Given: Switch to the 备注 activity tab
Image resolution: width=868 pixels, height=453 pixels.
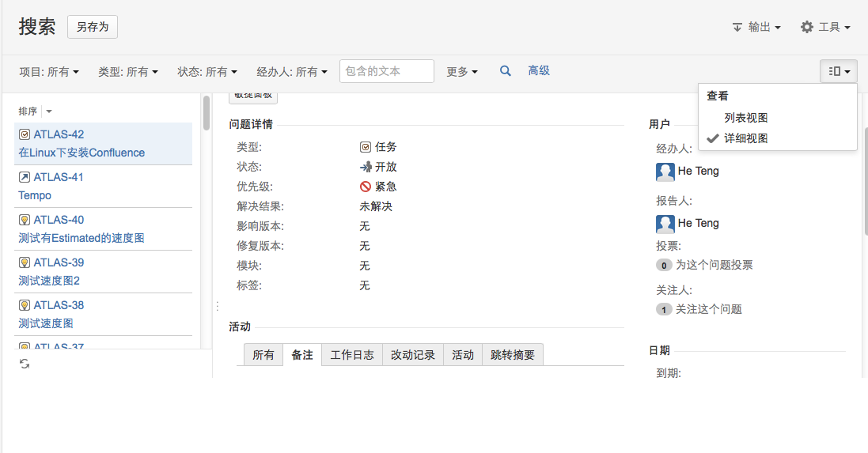Looking at the screenshot, I should point(302,355).
